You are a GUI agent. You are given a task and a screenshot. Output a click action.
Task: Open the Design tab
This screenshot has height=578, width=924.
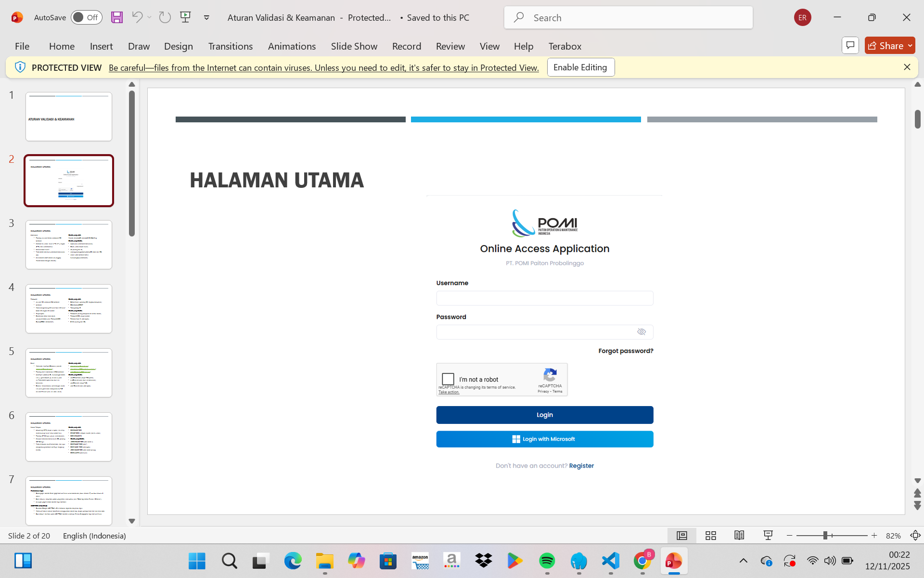point(178,46)
